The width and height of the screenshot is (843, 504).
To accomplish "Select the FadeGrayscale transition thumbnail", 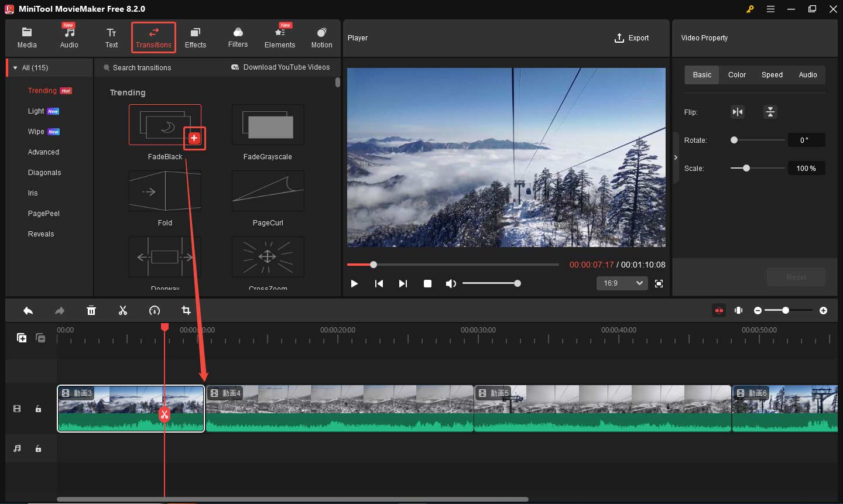I will coord(268,125).
